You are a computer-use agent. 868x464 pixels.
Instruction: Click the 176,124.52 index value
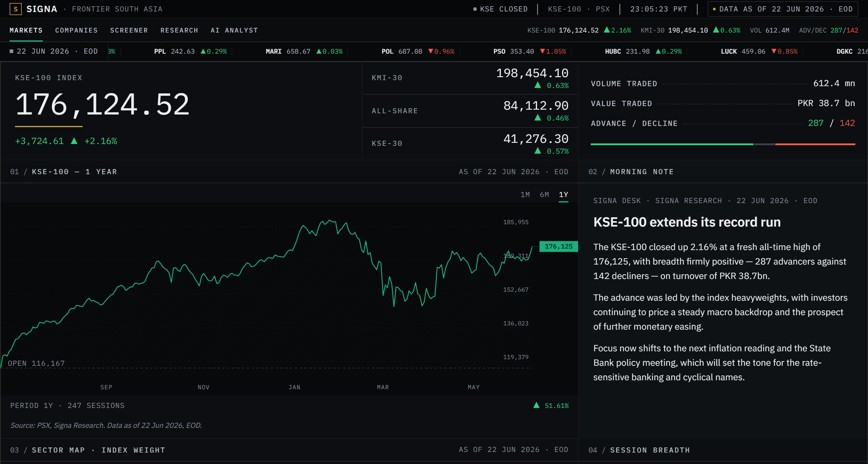pyautogui.click(x=102, y=105)
